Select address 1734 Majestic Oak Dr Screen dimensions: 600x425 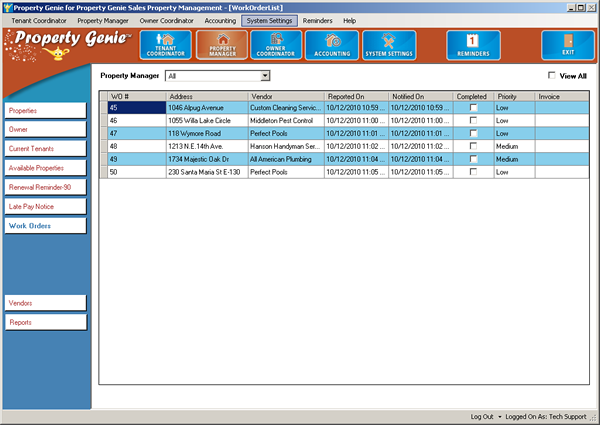(x=207, y=159)
